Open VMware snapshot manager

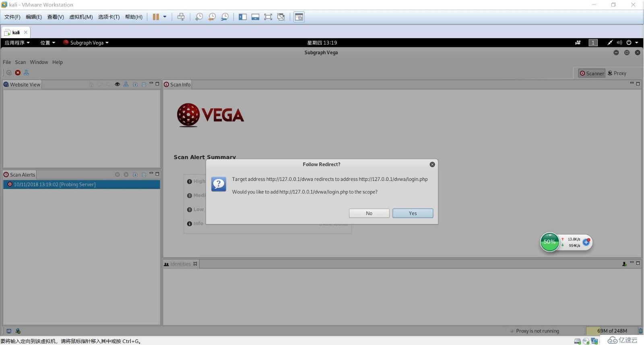click(x=225, y=17)
